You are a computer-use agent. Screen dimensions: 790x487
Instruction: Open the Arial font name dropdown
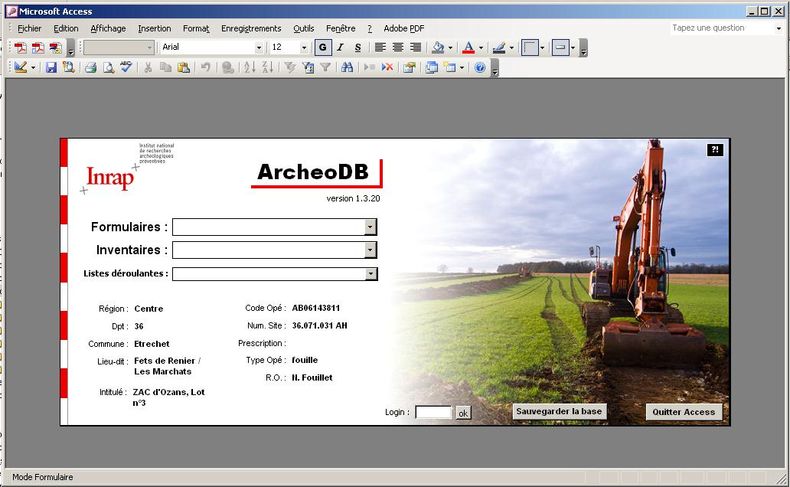pyautogui.click(x=259, y=47)
